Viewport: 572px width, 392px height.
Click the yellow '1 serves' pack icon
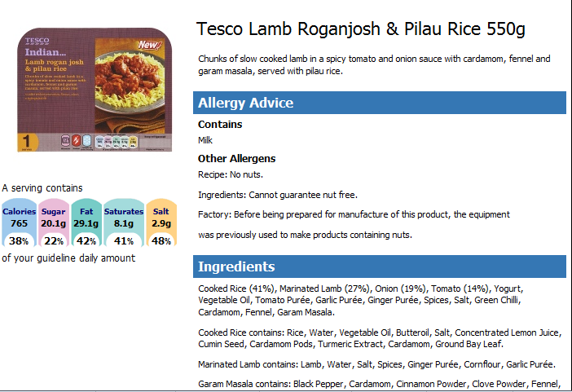point(27,142)
